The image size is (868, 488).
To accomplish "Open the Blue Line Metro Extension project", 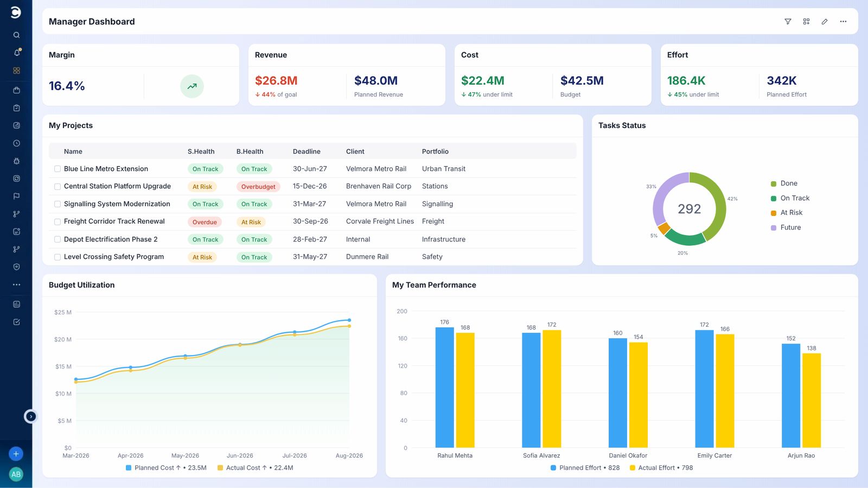I will coord(106,169).
